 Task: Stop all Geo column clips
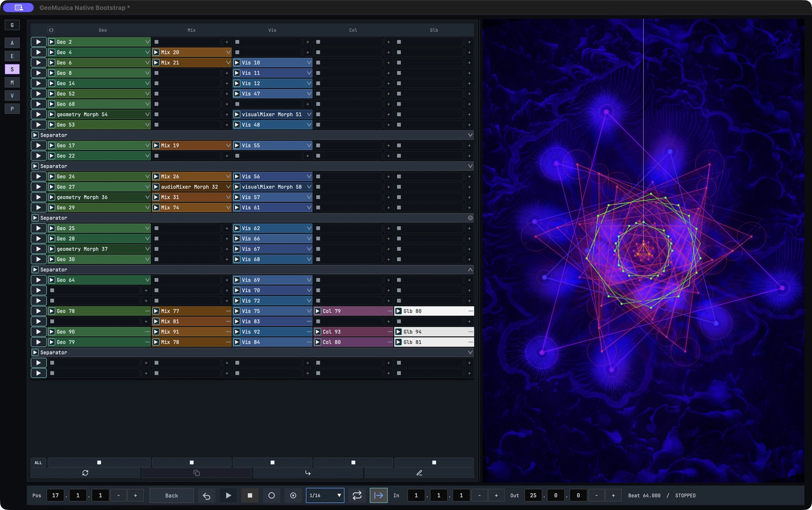[x=99, y=463]
